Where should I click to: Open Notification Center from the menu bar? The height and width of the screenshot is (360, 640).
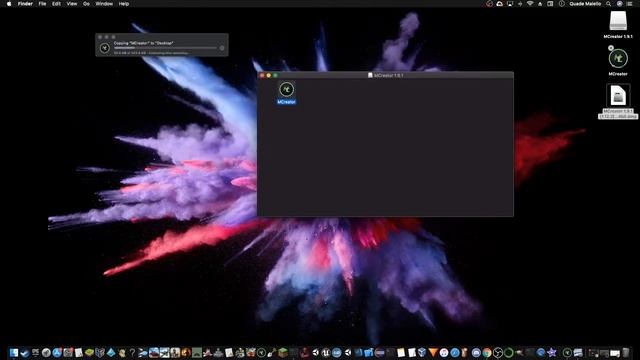click(629, 4)
